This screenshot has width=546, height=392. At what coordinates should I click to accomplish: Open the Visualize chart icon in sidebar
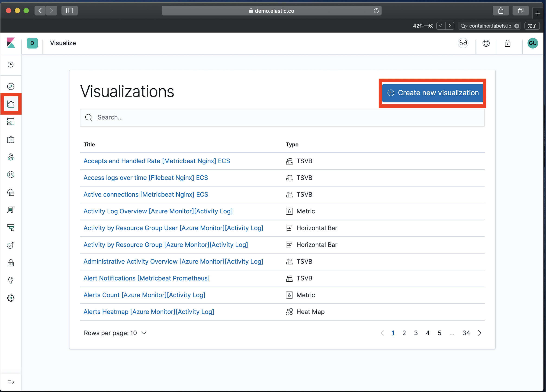11,104
